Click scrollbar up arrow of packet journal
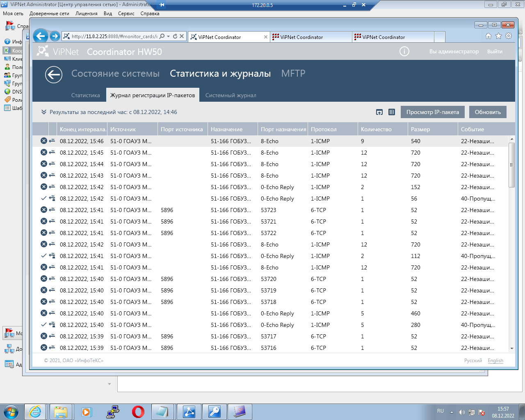The image size is (525, 420). click(511, 140)
